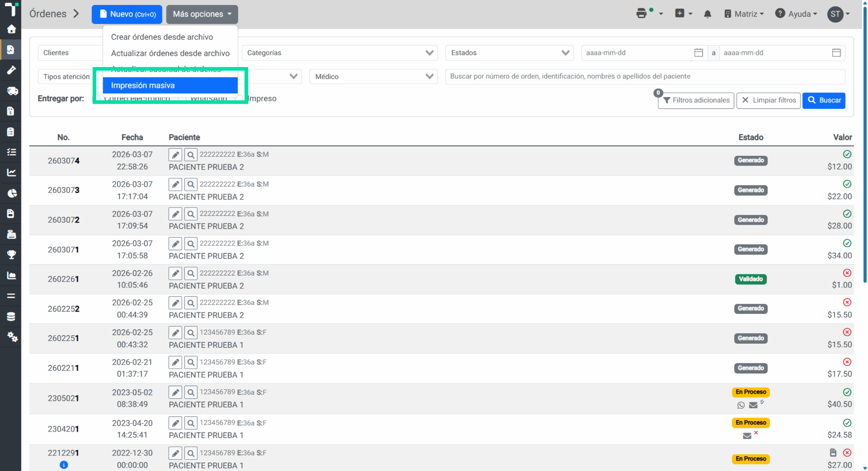This screenshot has height=471, width=868.
Task: Open the ST user profile menu
Action: pos(839,14)
